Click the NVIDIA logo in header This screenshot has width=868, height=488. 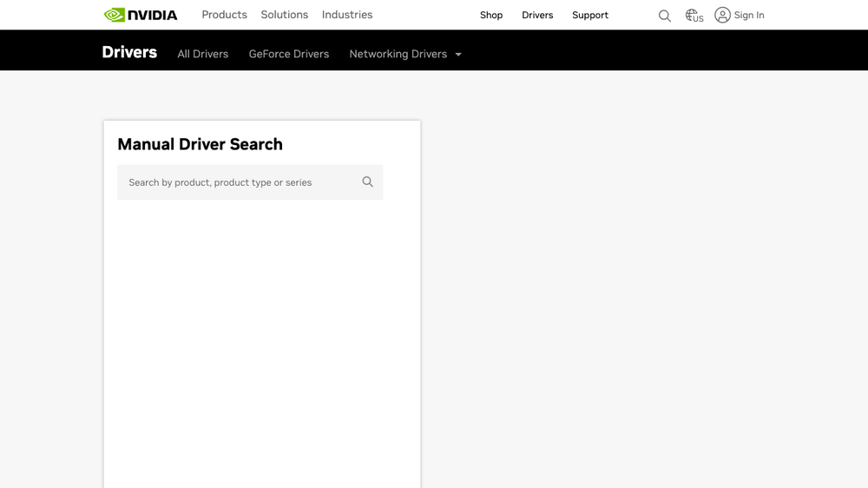tap(141, 15)
